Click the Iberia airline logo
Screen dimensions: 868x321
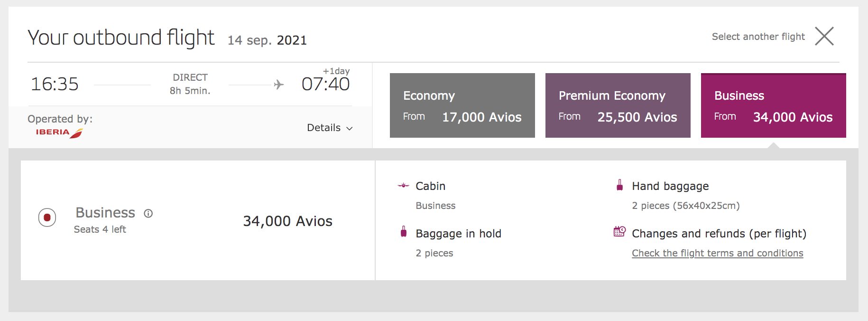click(x=59, y=132)
